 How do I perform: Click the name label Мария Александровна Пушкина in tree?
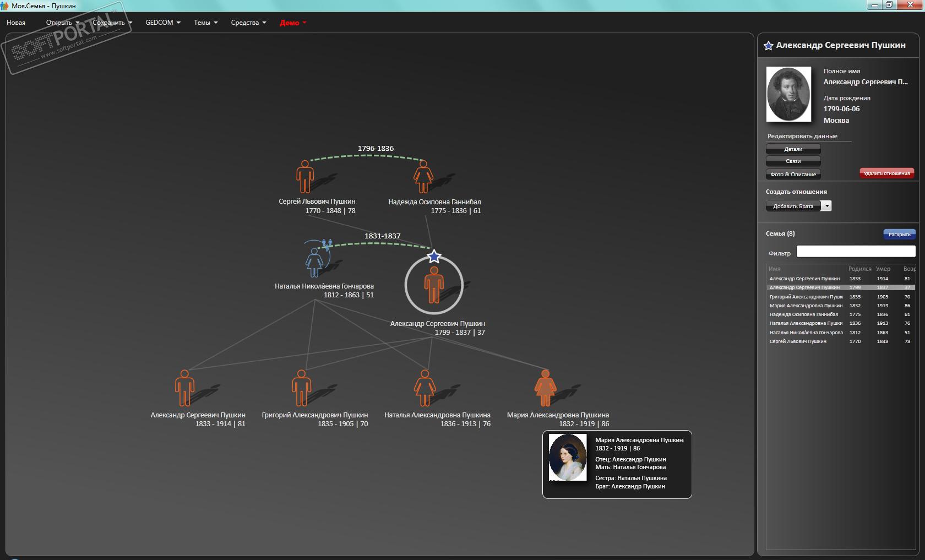pos(558,415)
